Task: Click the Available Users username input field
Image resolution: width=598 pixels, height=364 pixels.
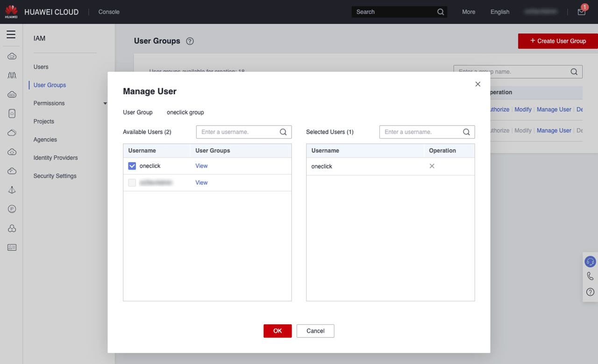Action: click(238, 132)
